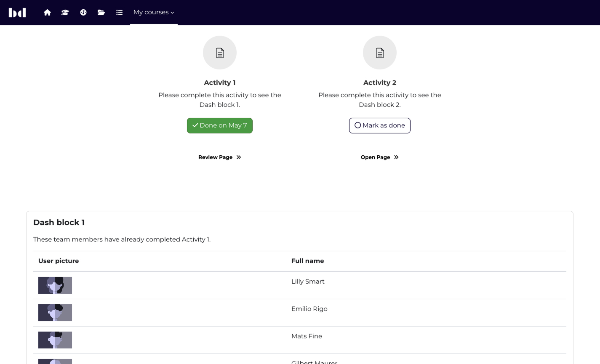Open the graduation cap courses icon
Screen dimensions: 600x364
point(65,13)
